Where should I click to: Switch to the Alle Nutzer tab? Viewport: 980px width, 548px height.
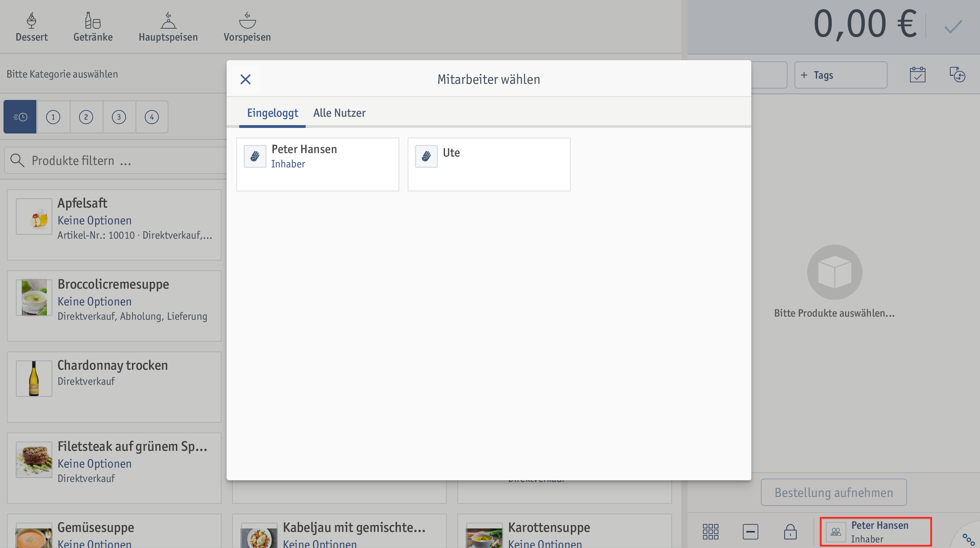click(339, 113)
